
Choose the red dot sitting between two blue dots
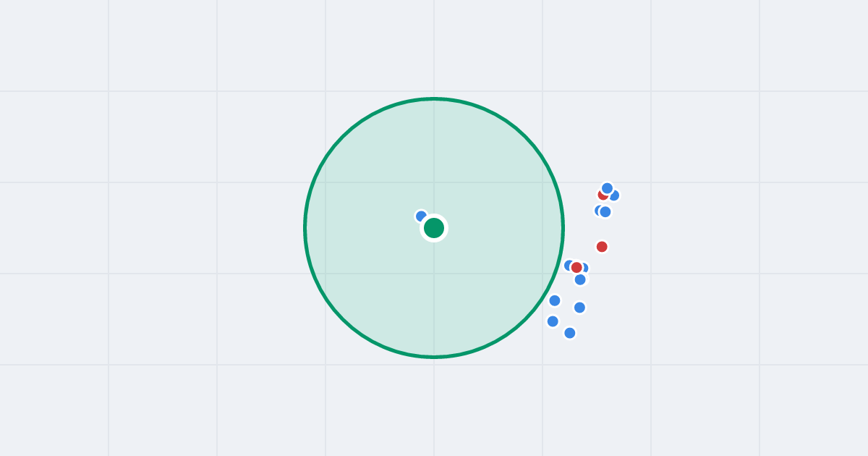(576, 268)
